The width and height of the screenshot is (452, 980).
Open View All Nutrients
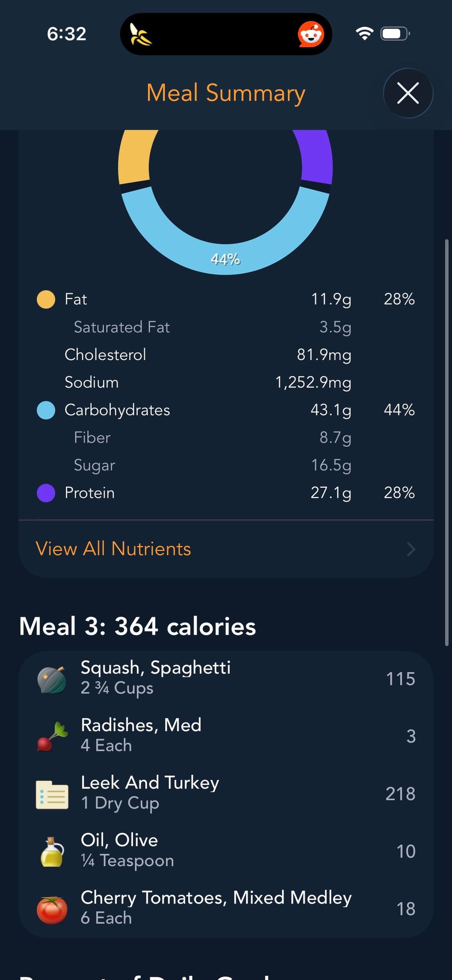(x=113, y=549)
